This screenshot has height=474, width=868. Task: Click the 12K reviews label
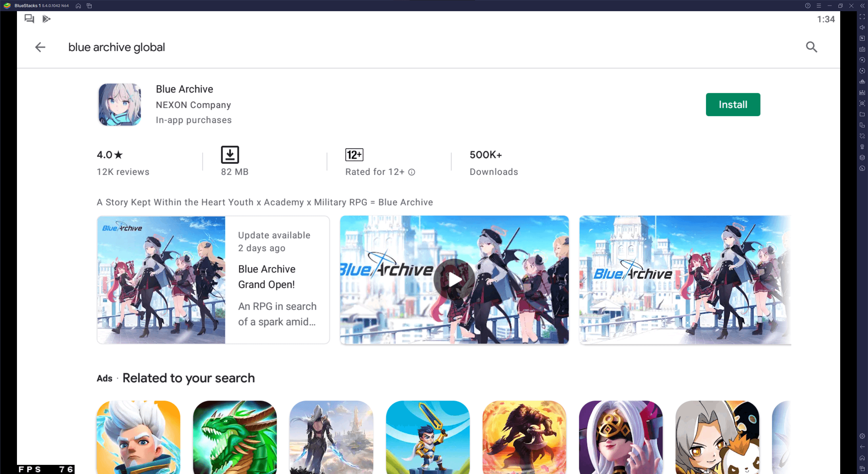123,172
